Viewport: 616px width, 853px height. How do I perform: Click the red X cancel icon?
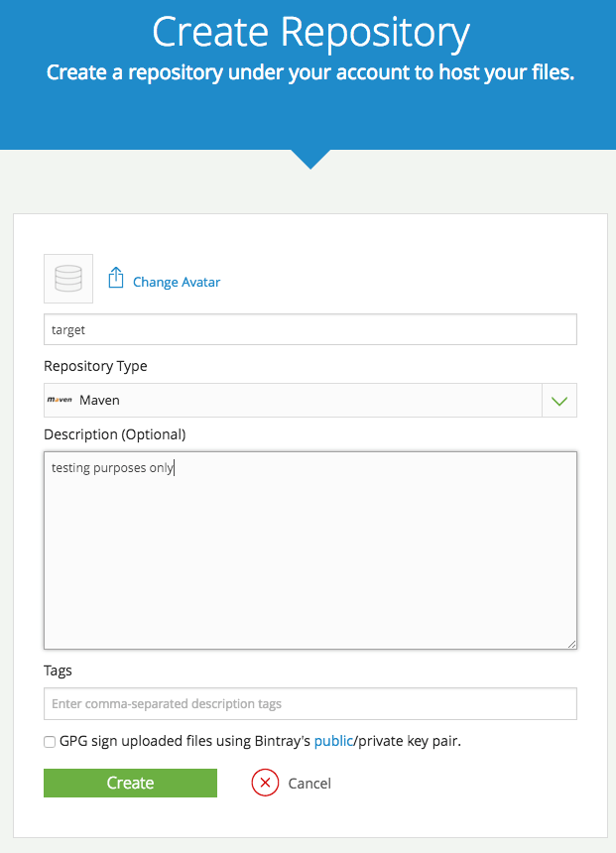click(265, 783)
